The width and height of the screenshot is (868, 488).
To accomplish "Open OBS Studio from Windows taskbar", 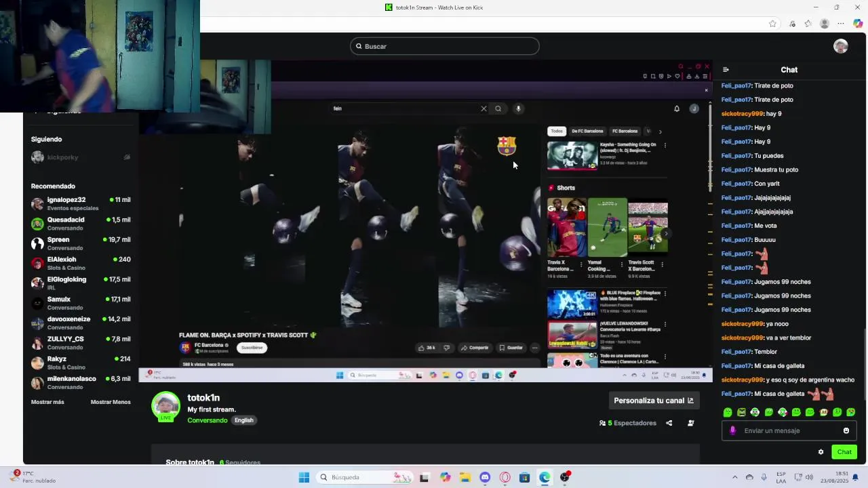I will tap(565, 477).
